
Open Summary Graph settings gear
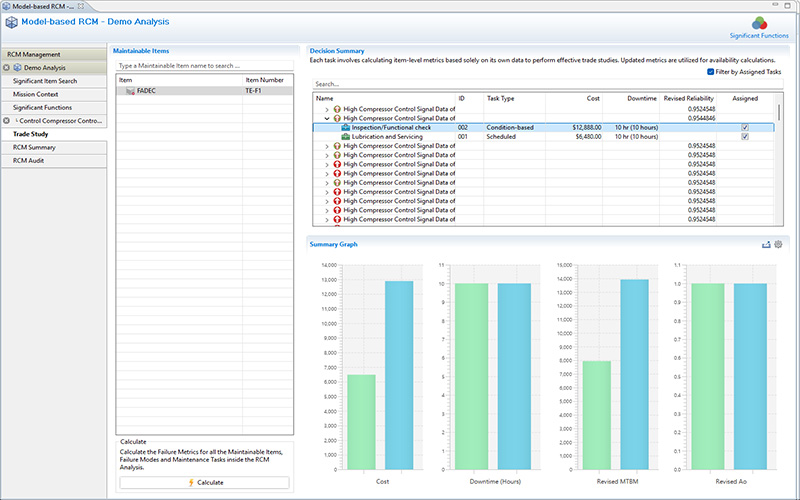(778, 244)
